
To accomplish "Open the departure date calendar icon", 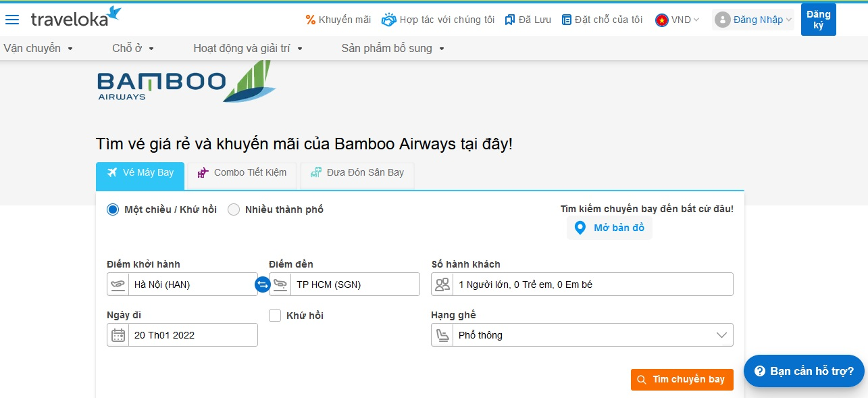I will coord(118,335).
